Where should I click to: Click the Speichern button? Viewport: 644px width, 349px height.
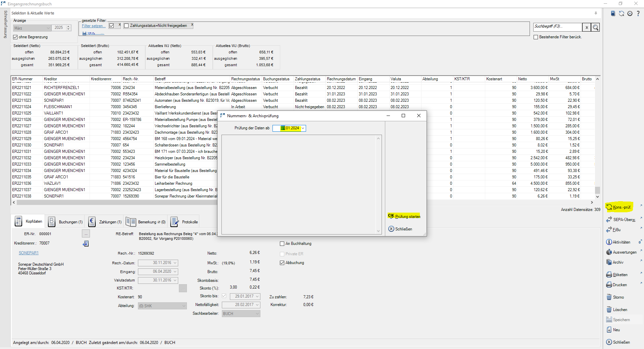tap(618, 319)
